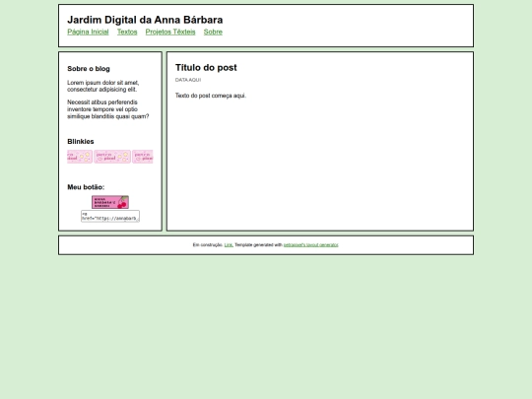
Task: Visit the Sobre page link
Action: pos(213,32)
